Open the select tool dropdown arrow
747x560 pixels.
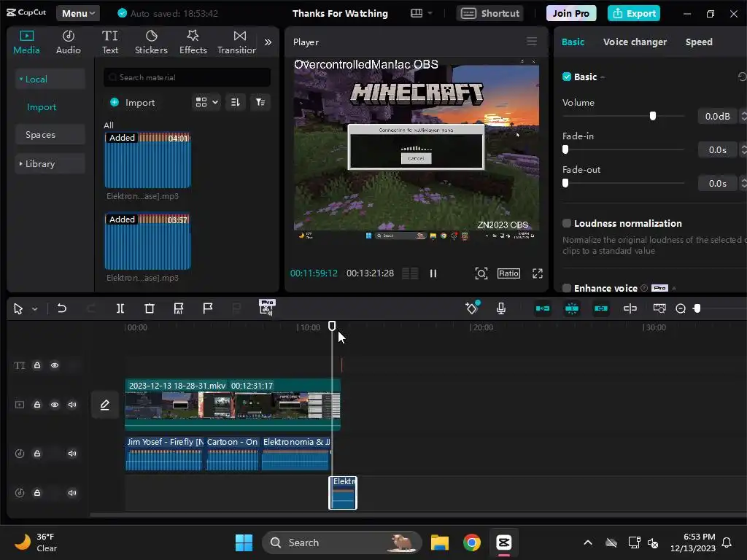[x=35, y=309]
